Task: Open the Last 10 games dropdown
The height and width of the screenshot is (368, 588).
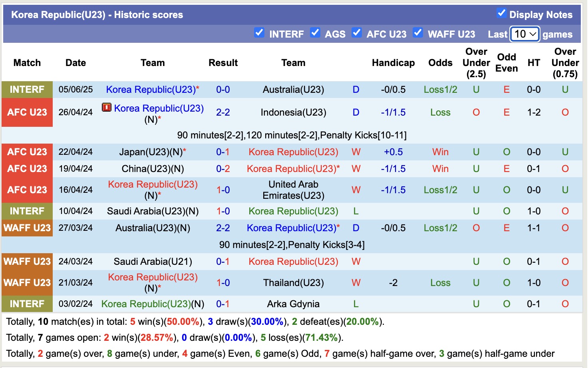Action: tap(525, 34)
